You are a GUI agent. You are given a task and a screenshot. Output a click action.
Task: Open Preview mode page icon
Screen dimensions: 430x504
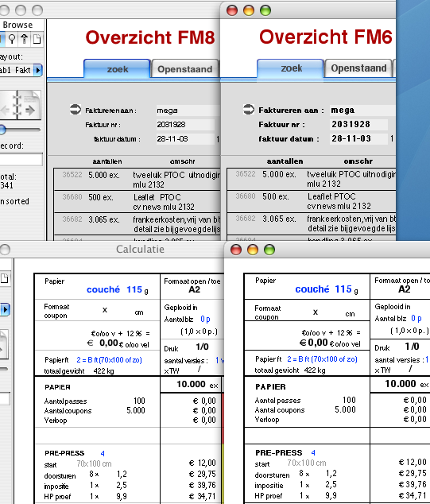(x=37, y=39)
